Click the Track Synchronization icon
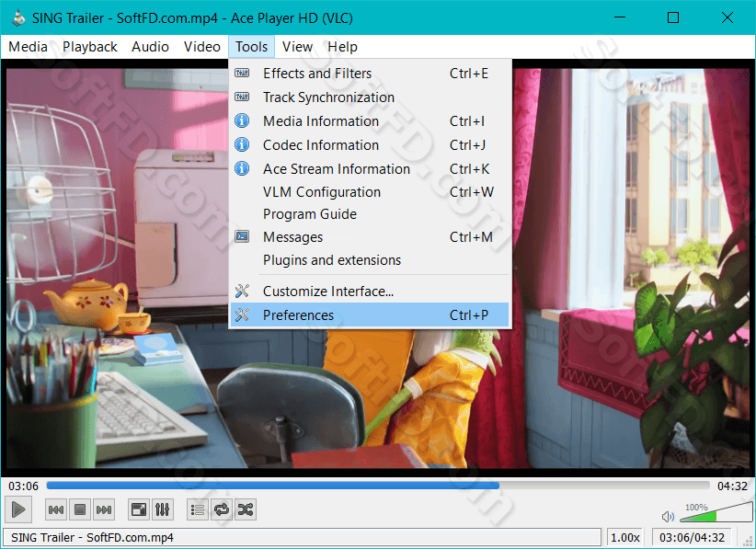Image resolution: width=756 pixels, height=549 pixels. tap(242, 97)
